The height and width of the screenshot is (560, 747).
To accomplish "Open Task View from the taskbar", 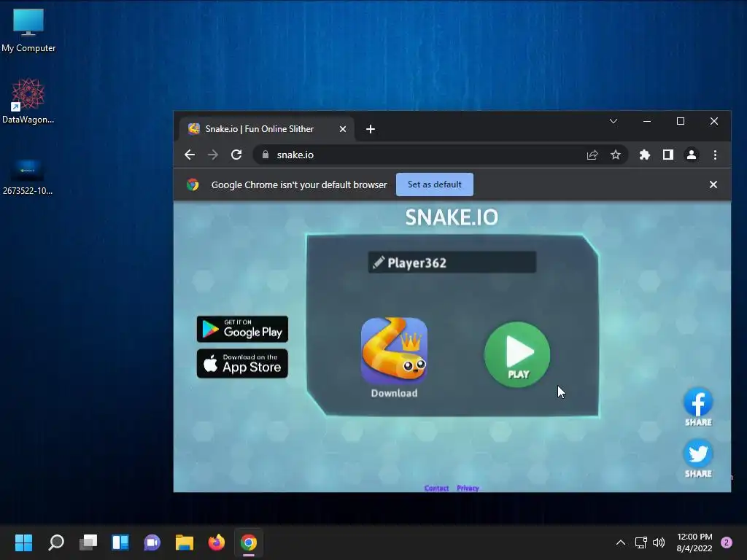I will pos(88,542).
